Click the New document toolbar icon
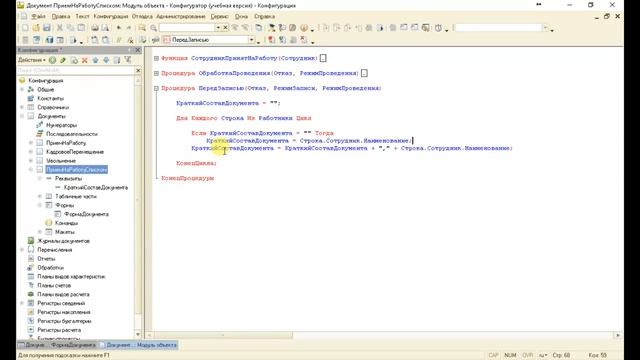Screen dimensions: 640x360 [25, 28]
